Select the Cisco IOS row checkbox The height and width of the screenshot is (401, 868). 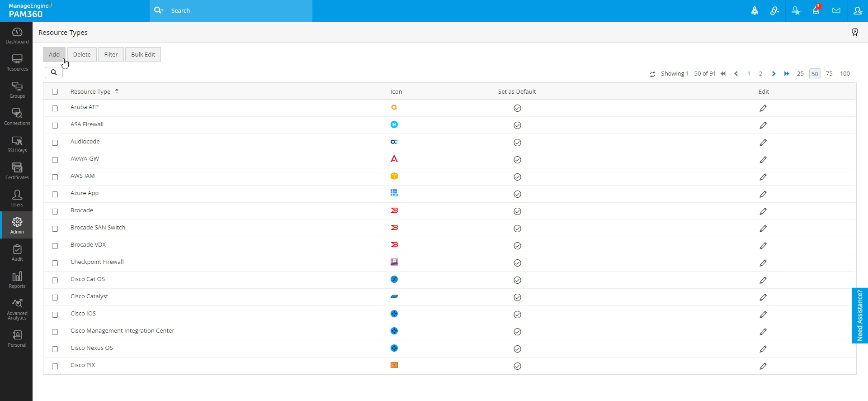coord(55,315)
